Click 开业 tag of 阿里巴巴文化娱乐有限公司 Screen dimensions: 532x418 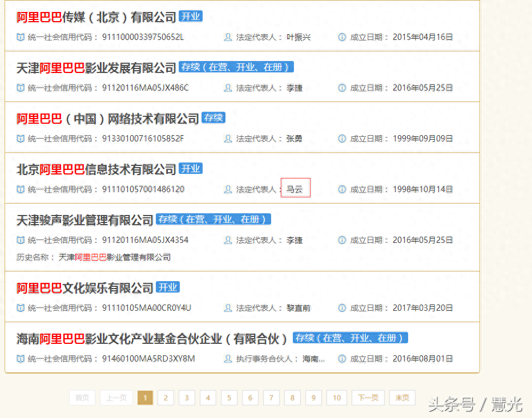click(168, 287)
